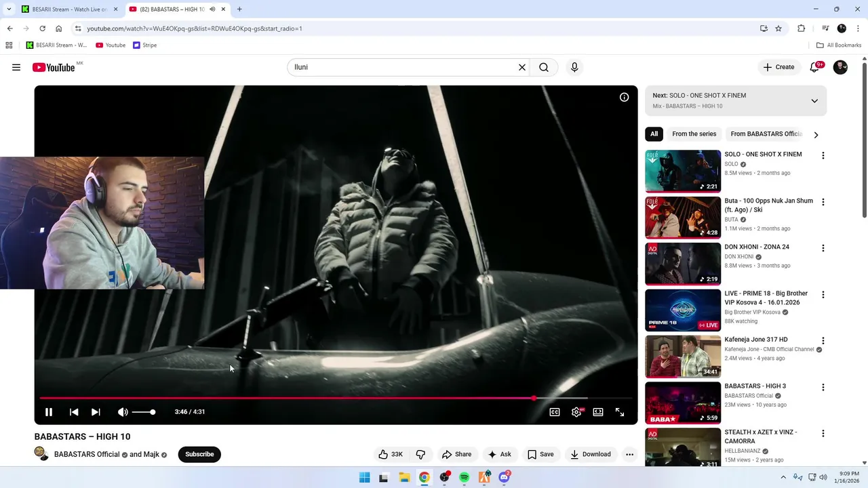Open options for SOLO - ONE SHOT X FINEM
This screenshot has width=868, height=488.
tap(823, 155)
